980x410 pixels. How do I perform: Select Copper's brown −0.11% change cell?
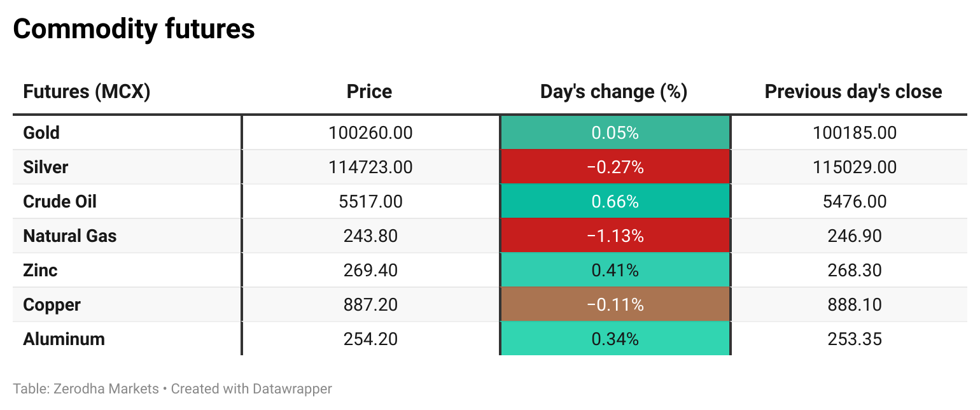pyautogui.click(x=615, y=305)
